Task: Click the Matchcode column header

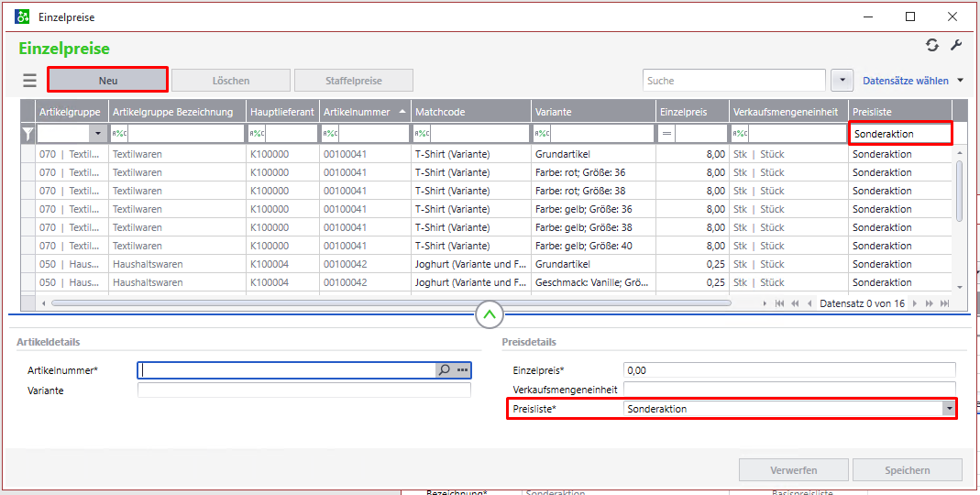Action: pyautogui.click(x=471, y=112)
